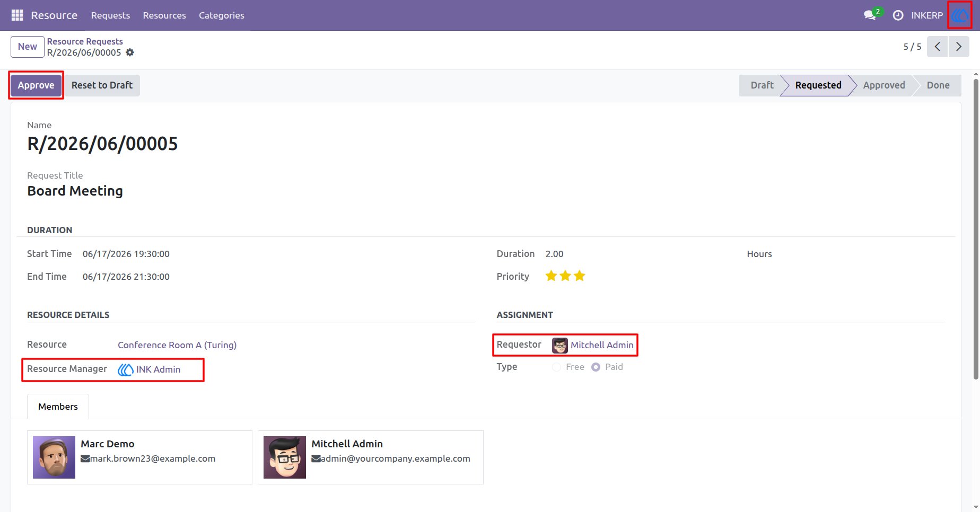980x512 pixels.
Task: Create a New resource request
Action: click(x=28, y=47)
